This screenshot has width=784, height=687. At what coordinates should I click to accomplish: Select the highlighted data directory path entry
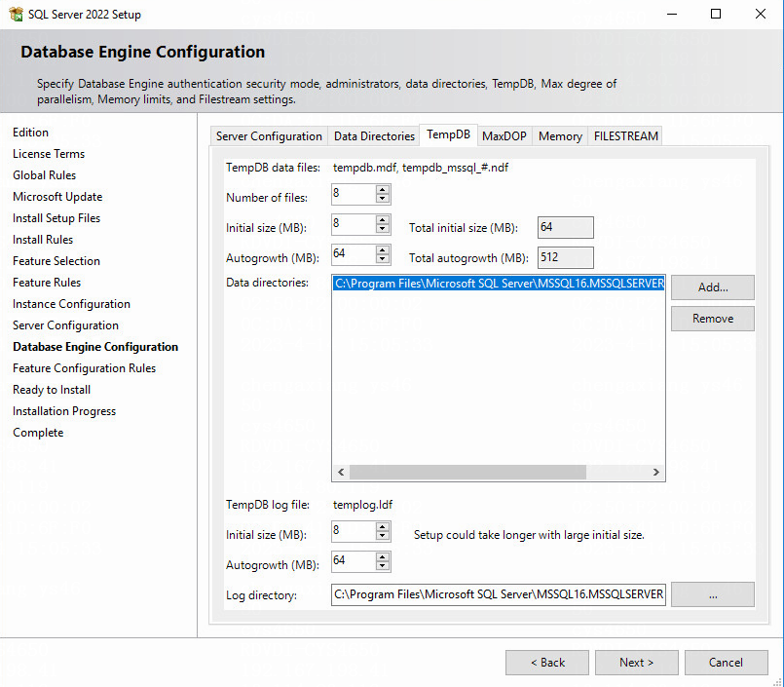pos(499,284)
